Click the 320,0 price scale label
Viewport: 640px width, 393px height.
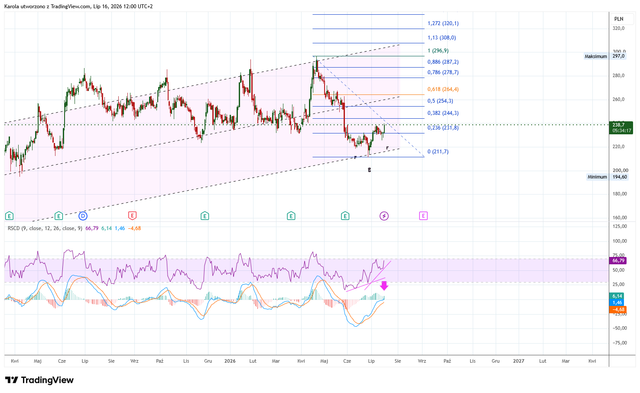[618, 29]
